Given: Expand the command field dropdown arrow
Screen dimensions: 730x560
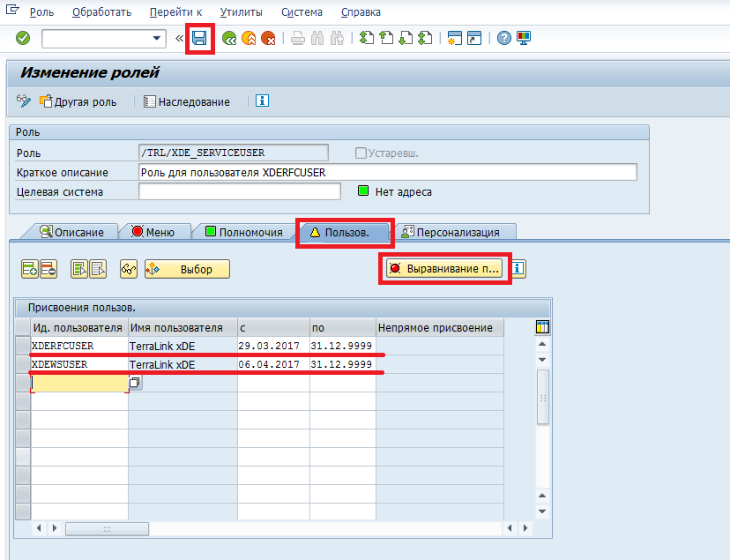Looking at the screenshot, I should point(158,38).
